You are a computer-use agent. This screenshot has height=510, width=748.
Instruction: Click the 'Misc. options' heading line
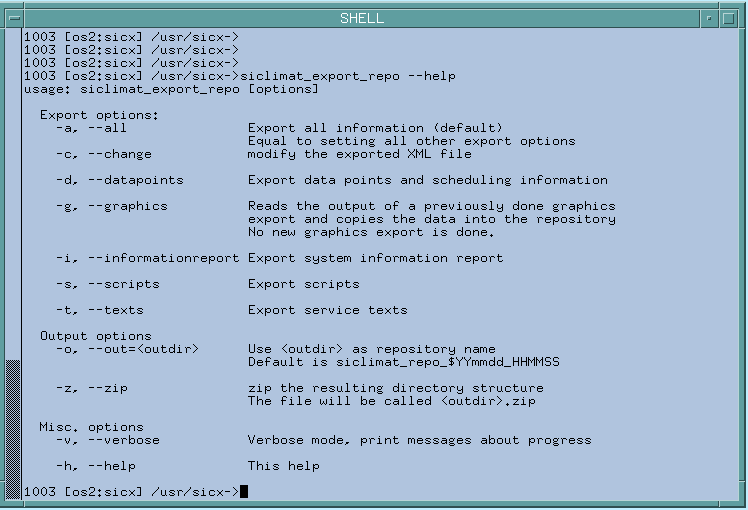pyautogui.click(x=91, y=426)
